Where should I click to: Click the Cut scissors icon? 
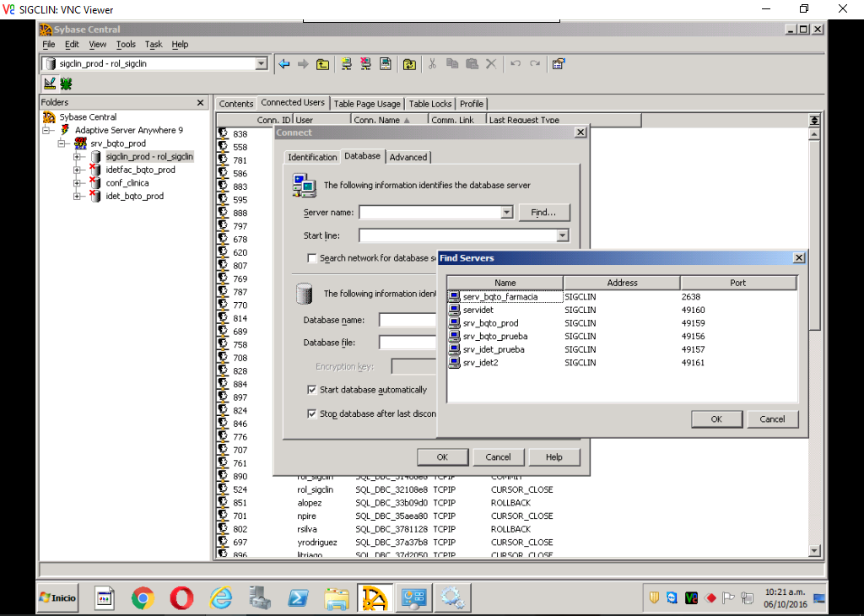click(x=433, y=64)
